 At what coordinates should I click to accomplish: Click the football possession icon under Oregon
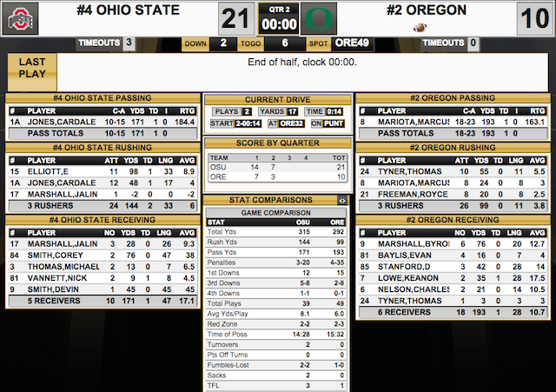point(420,27)
